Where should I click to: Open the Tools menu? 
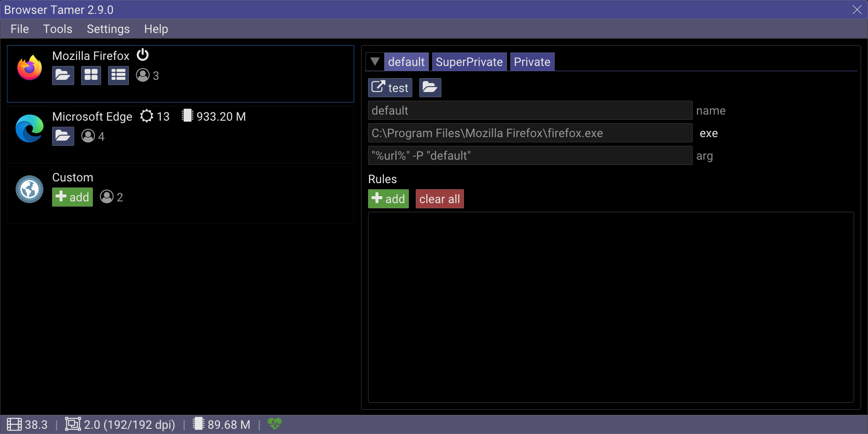58,29
